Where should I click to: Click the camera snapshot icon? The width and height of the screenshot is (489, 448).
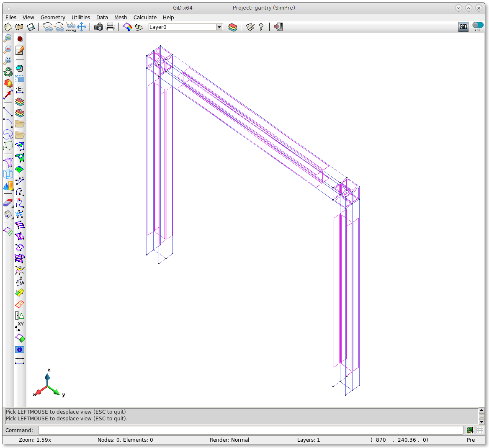tap(98, 27)
